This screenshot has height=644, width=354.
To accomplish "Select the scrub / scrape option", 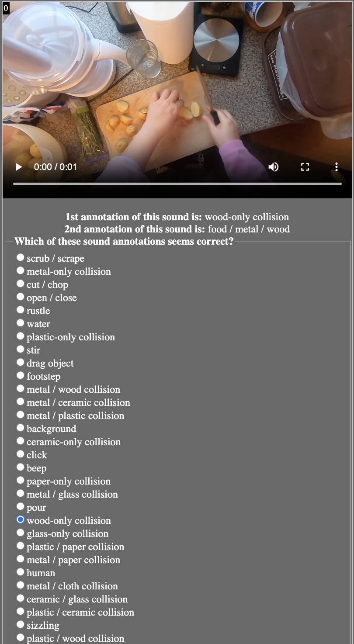I will (x=21, y=257).
